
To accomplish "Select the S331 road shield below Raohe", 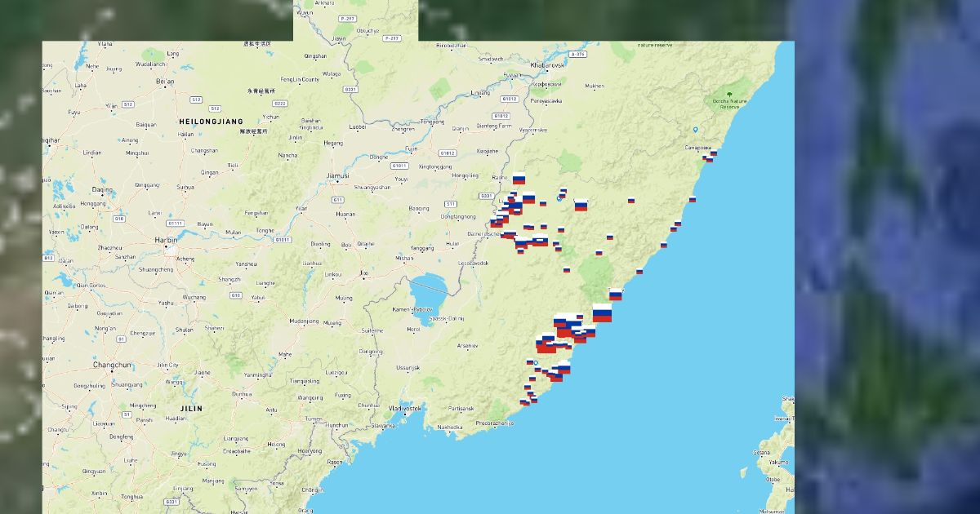I will point(486,196).
